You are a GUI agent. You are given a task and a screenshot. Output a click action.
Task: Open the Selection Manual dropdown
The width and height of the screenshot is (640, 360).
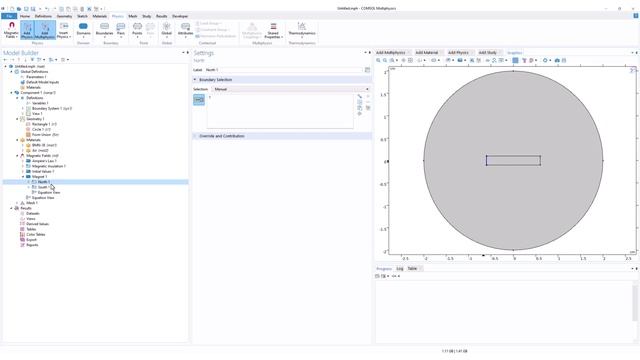pyautogui.click(x=291, y=89)
